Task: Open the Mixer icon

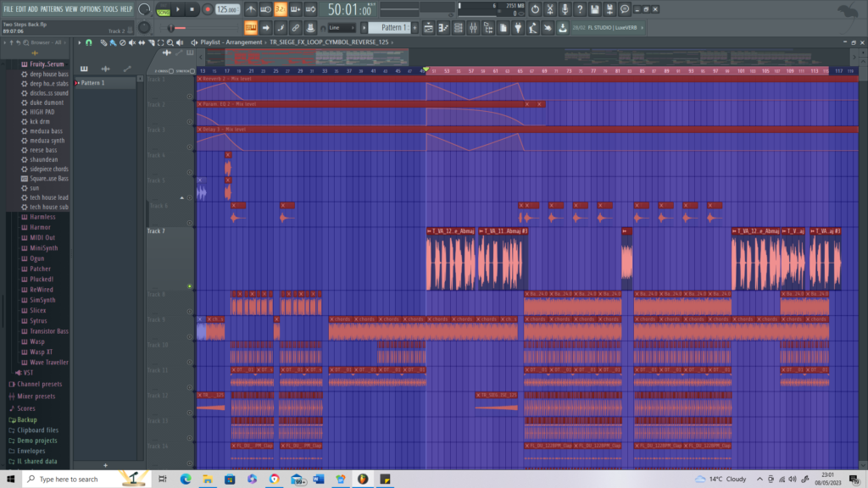Action: pyautogui.click(x=473, y=28)
